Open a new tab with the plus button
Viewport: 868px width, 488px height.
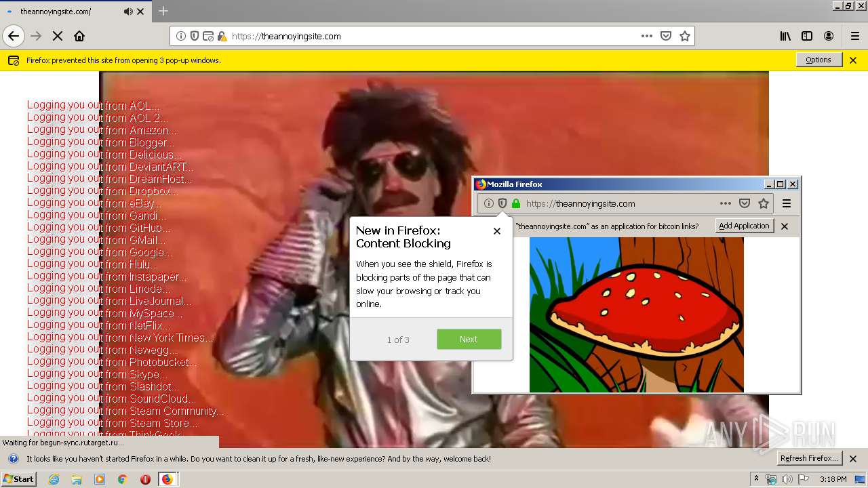[x=163, y=11]
